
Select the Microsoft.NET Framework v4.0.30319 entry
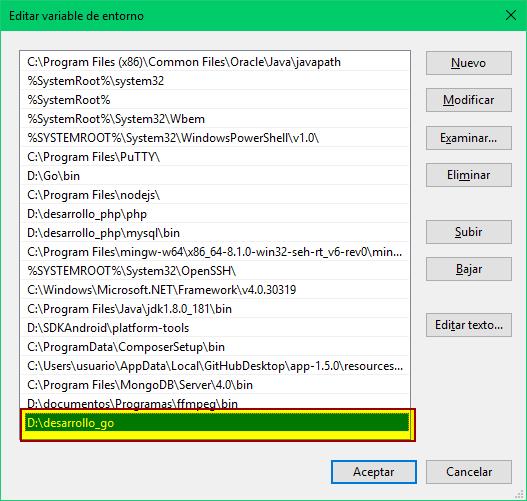[215, 290]
